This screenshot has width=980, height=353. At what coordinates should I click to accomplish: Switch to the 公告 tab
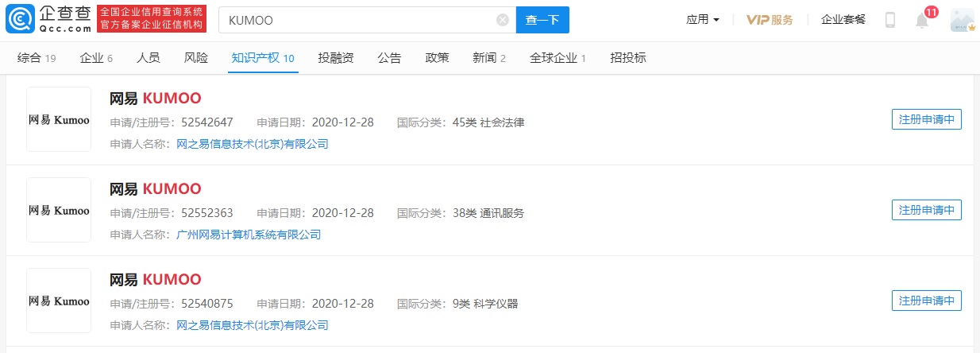tap(389, 57)
